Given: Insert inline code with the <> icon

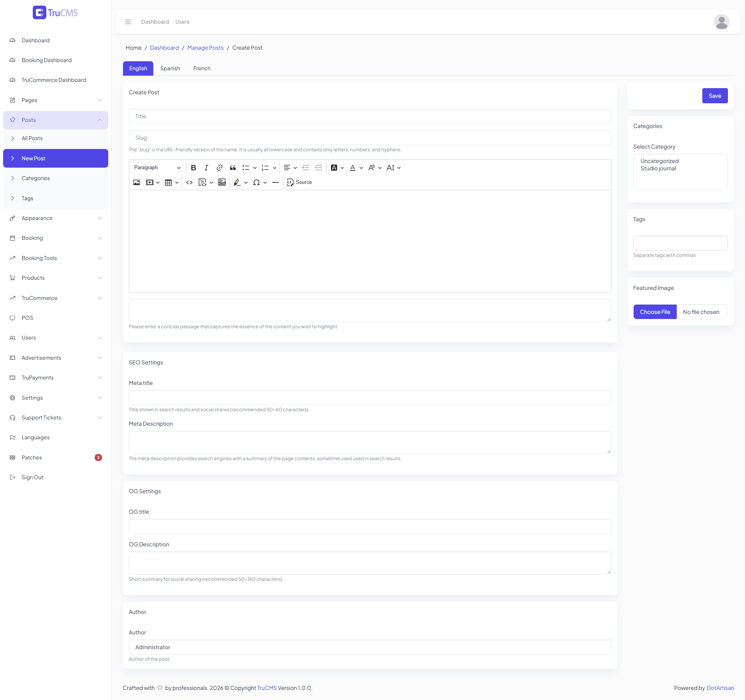Looking at the screenshot, I should [189, 182].
